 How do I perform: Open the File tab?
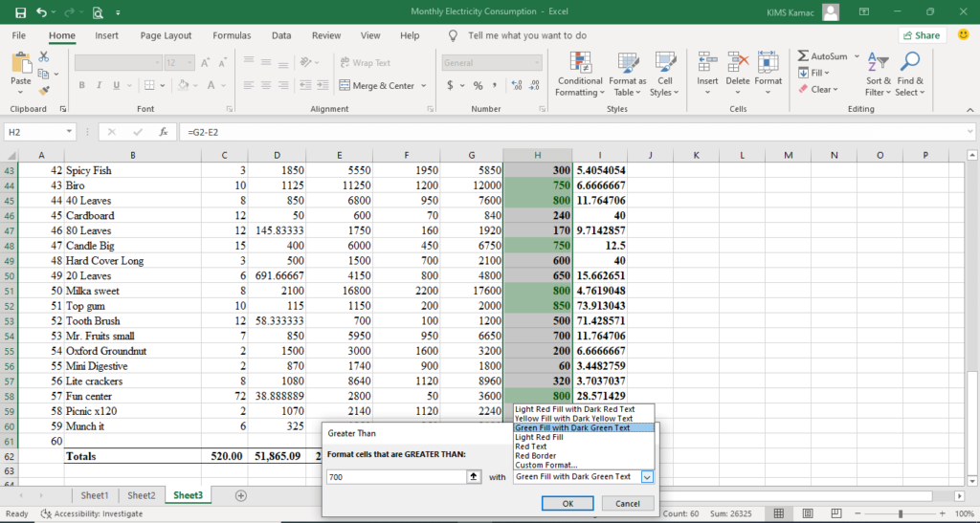point(19,35)
